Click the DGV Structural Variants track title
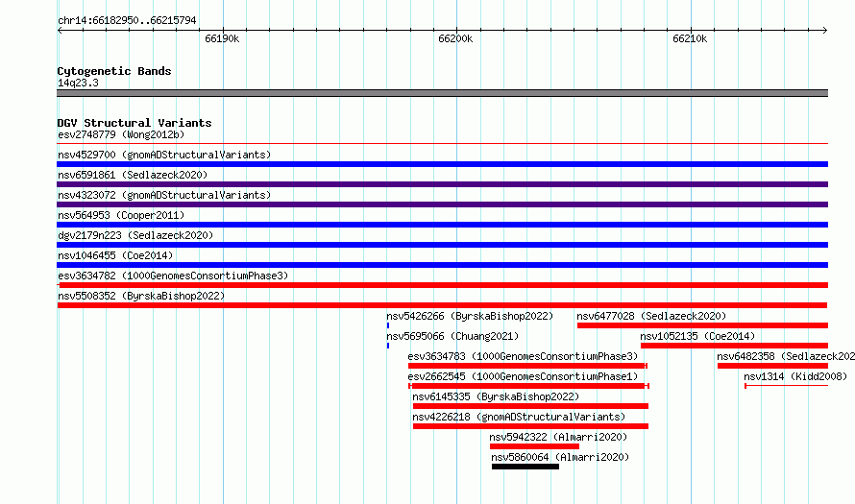The image size is (855, 504). click(x=134, y=123)
